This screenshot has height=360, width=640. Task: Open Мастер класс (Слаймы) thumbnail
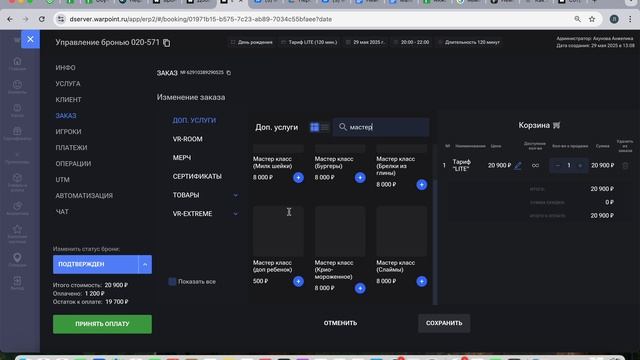click(402, 231)
